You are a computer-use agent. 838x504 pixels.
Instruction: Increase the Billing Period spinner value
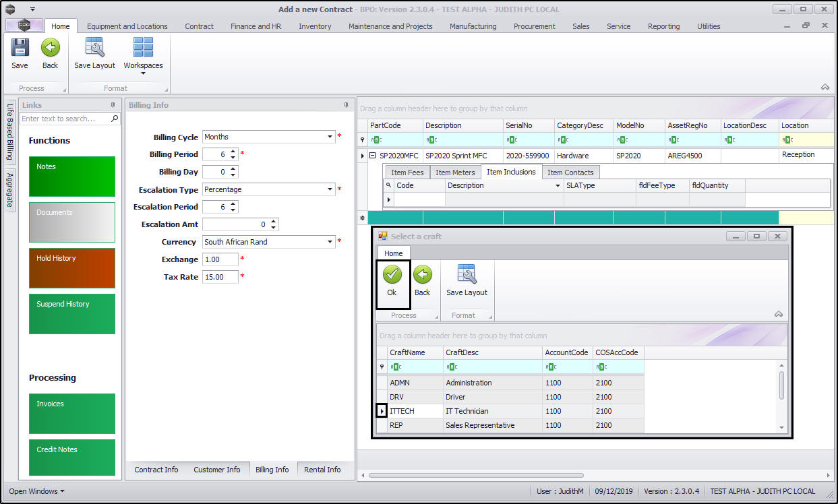233,152
